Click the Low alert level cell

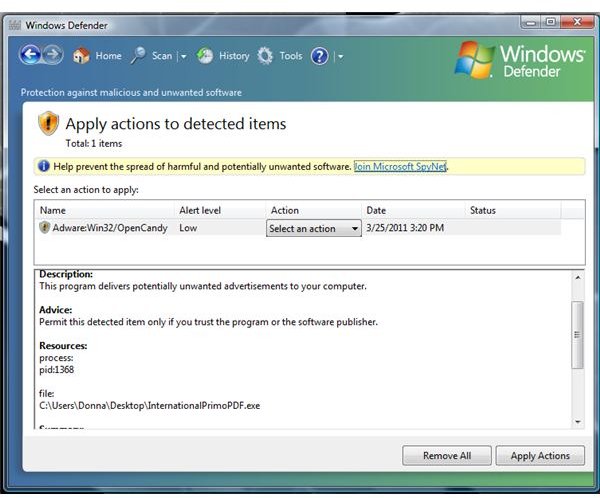[x=188, y=228]
